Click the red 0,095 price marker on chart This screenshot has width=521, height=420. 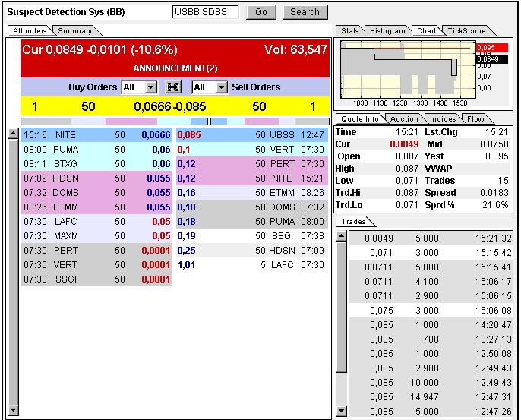[488, 48]
